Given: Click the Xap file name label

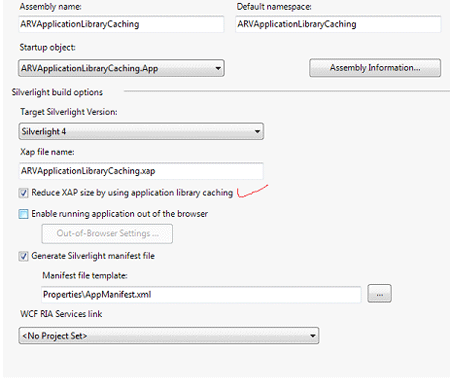Looking at the screenshot, I should tap(47, 152).
